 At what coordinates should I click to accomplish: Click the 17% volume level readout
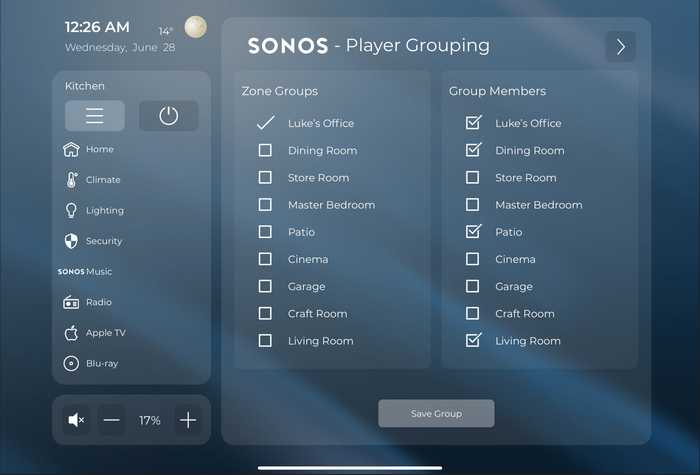(150, 421)
